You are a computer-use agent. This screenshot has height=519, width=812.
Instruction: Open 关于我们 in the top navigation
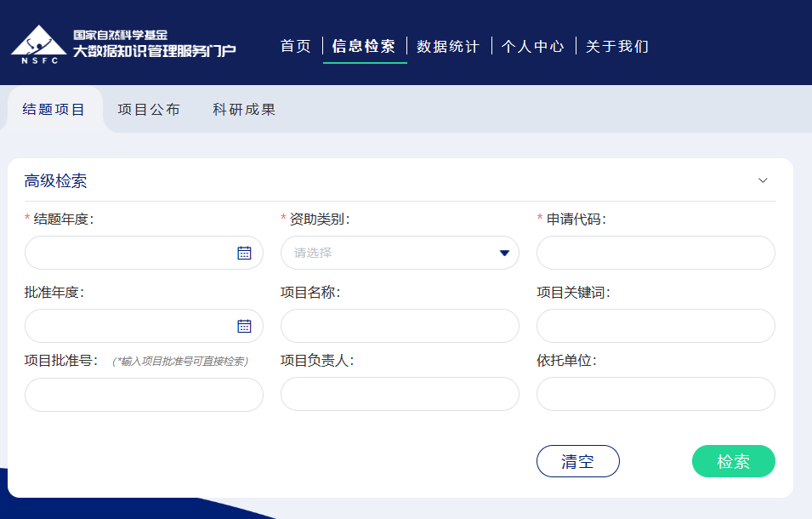coord(617,46)
